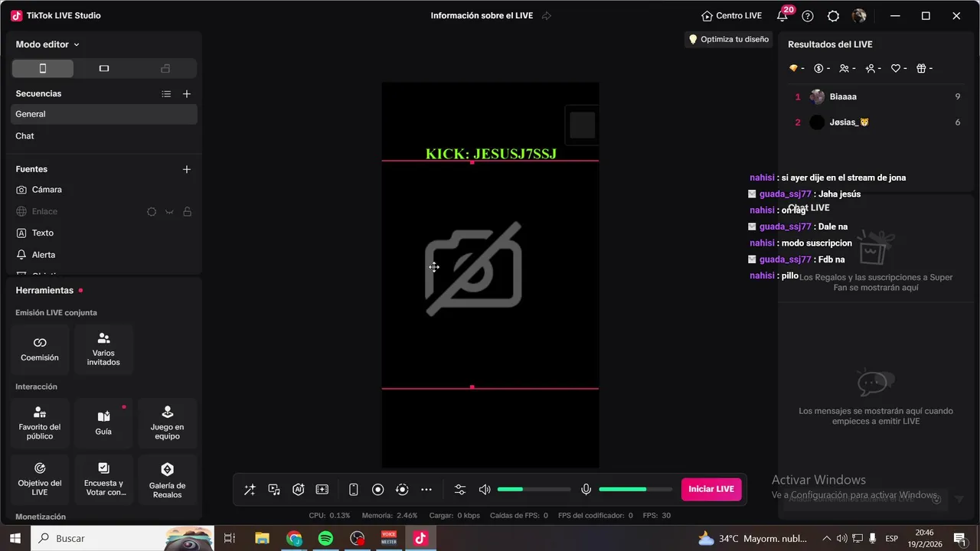Select the dual-screen layout tab
Screen dimensions: 980x551
[165, 69]
